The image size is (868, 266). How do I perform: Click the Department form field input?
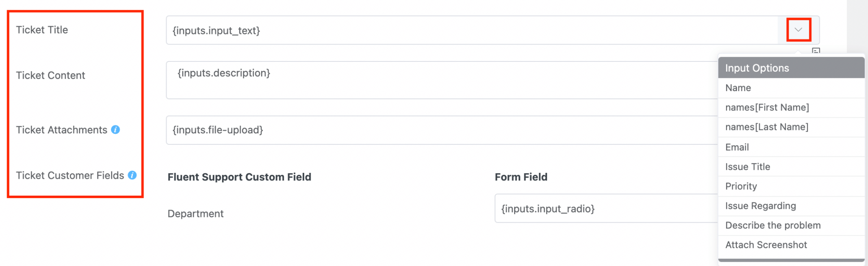[x=593, y=208]
